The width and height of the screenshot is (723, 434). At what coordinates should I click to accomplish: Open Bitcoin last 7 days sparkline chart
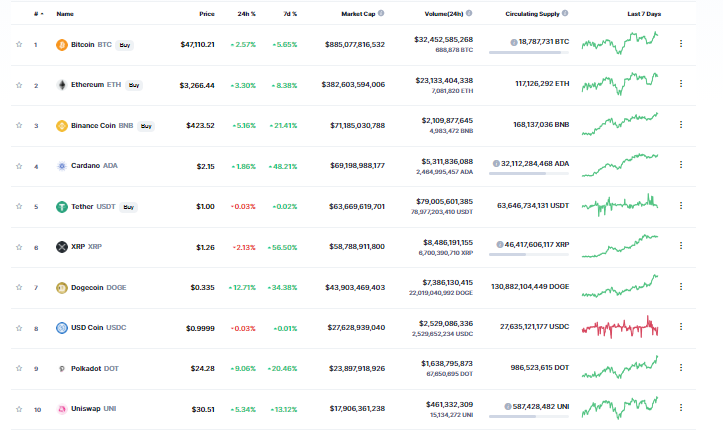click(620, 43)
